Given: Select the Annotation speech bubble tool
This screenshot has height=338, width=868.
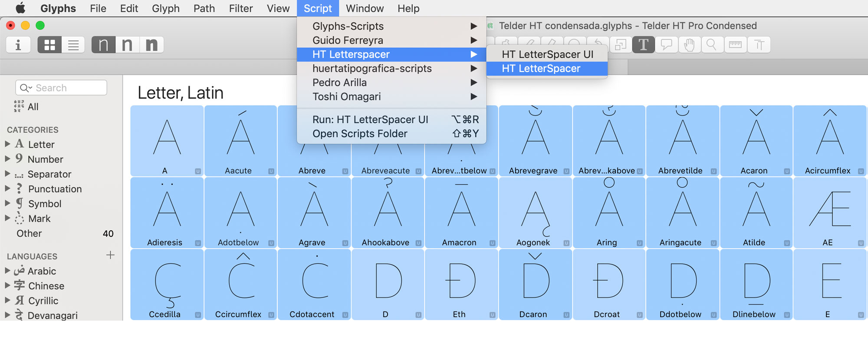Looking at the screenshot, I should [666, 45].
